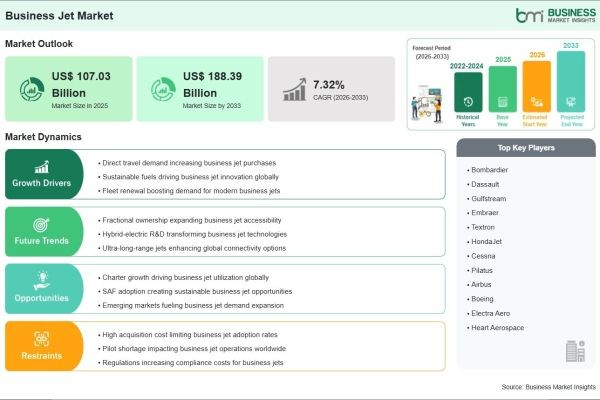Screen dimensions: 600x400
Task: Click 'Fleet renewal boosting demand' bullet
Action: point(191,191)
